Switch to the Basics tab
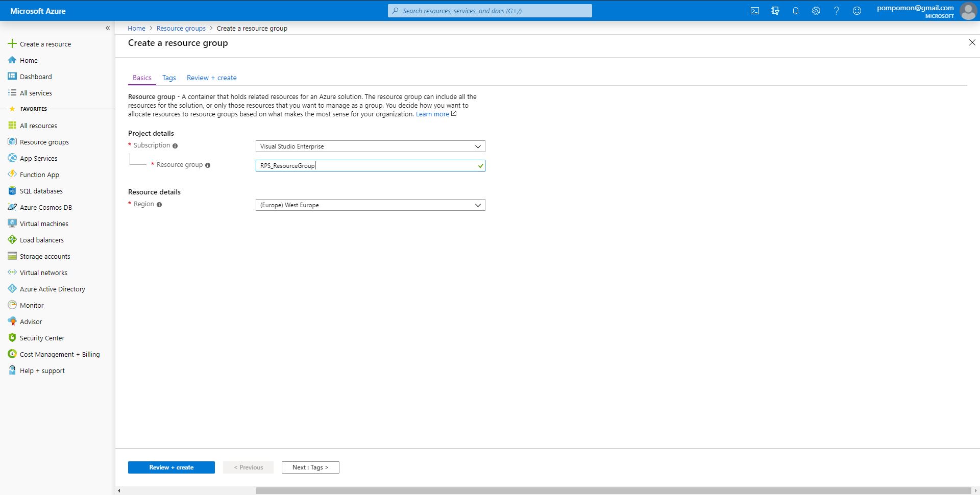This screenshot has width=980, height=495. click(142, 78)
